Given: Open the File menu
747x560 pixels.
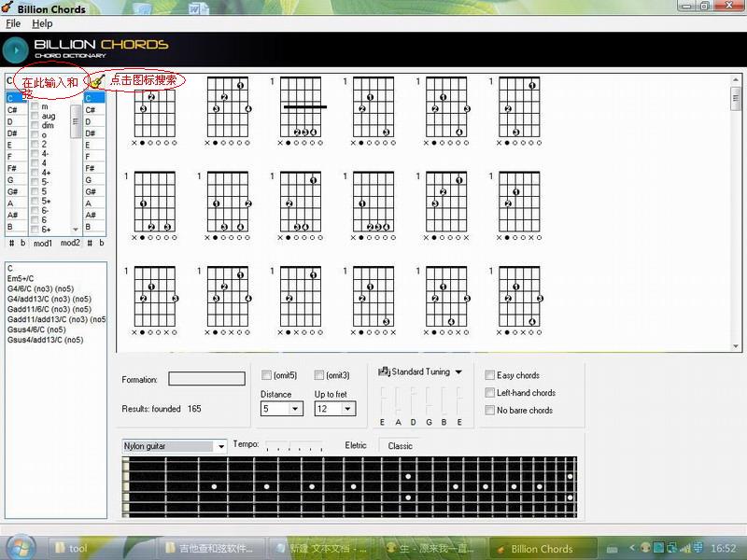Looking at the screenshot, I should pos(13,23).
